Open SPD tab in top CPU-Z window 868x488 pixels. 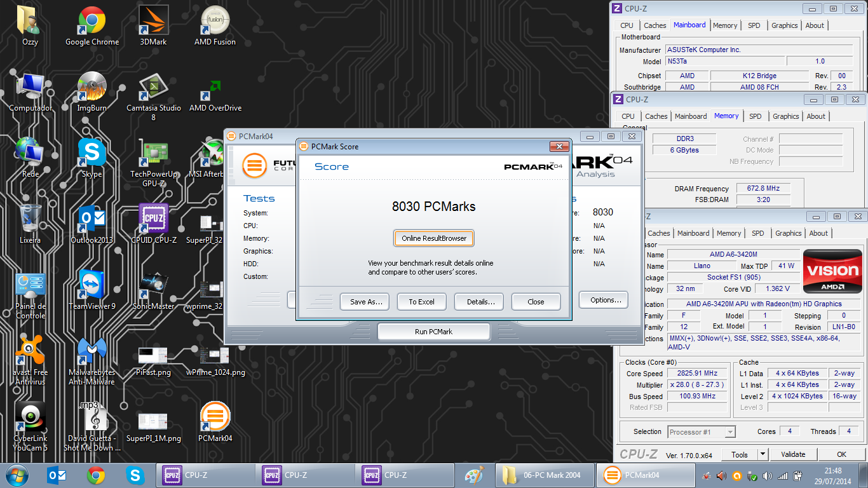(754, 25)
